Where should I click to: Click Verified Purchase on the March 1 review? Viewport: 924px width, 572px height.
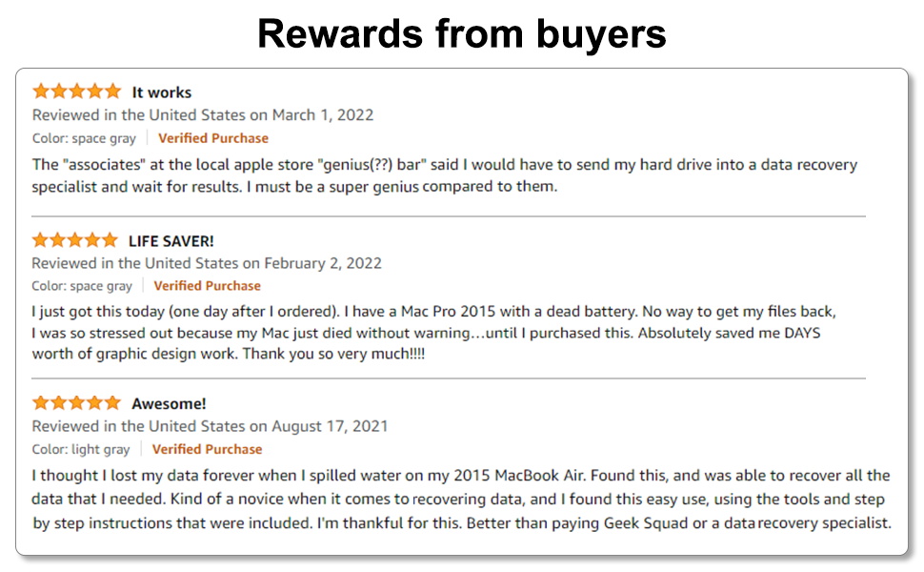pos(213,138)
